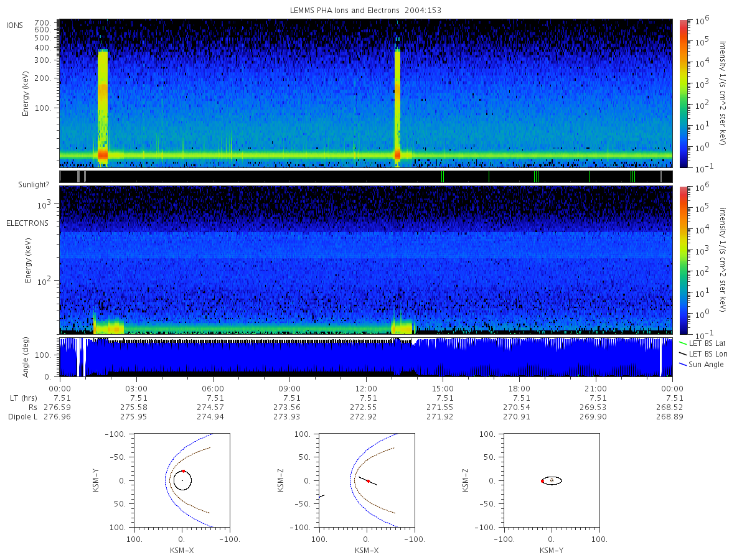
Task: Select the 'ELECTRONS' panel label
Action: [x=27, y=223]
